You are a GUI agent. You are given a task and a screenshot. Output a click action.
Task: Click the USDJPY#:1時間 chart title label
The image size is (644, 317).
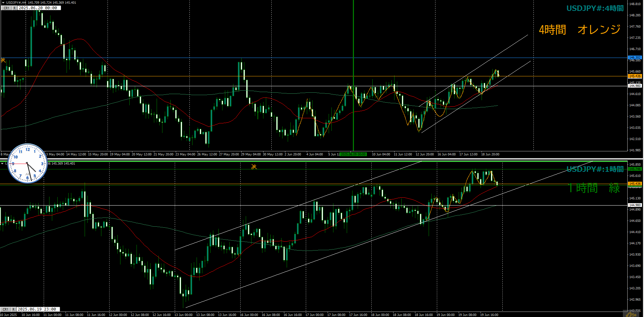click(595, 169)
